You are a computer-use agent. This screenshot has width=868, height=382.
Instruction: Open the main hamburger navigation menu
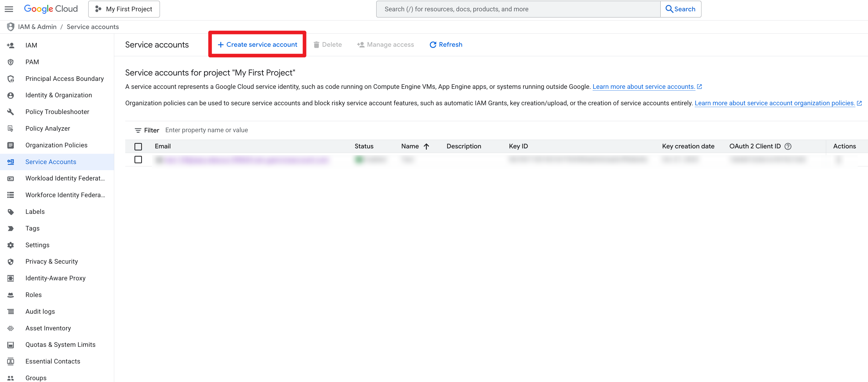pos(9,9)
